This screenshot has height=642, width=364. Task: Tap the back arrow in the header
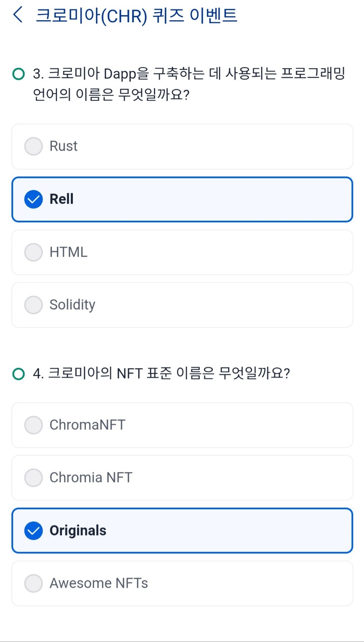click(x=18, y=15)
